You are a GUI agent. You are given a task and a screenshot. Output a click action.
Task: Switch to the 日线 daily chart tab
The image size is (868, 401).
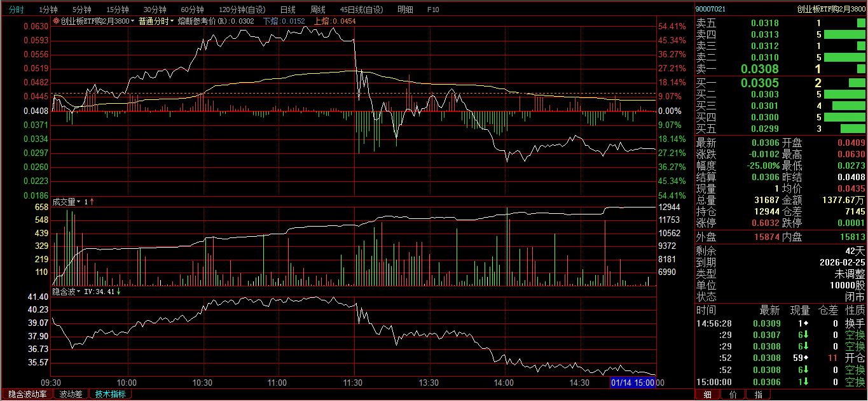287,10
